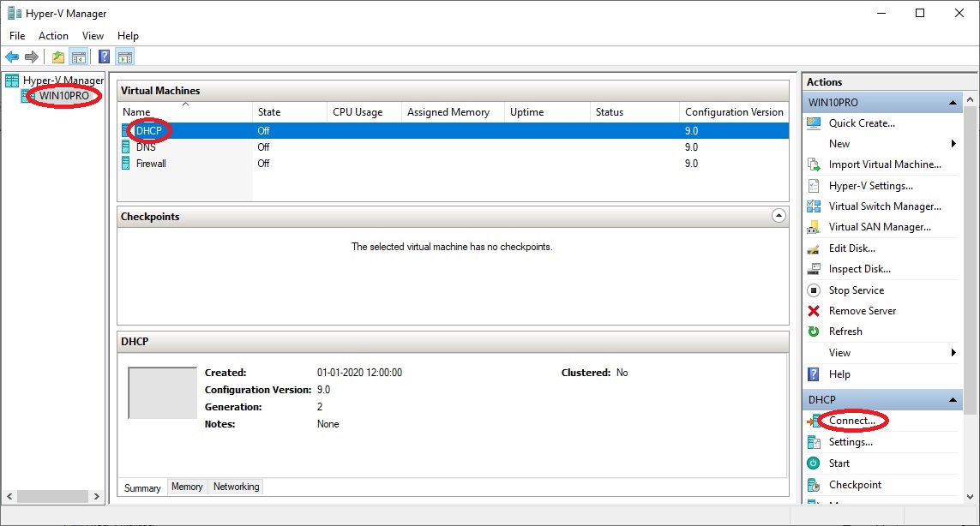Click the Forward arrow toolbar icon
This screenshot has height=526, width=980.
[x=31, y=57]
